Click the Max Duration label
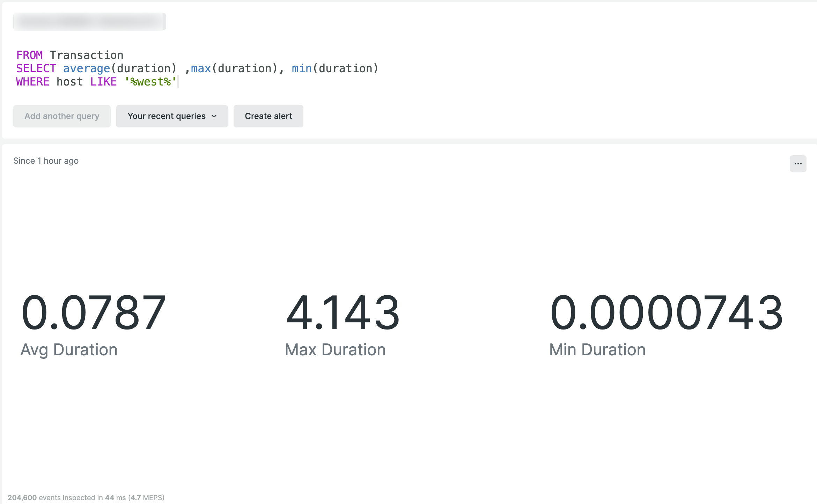Image resolution: width=817 pixels, height=504 pixels. [335, 350]
